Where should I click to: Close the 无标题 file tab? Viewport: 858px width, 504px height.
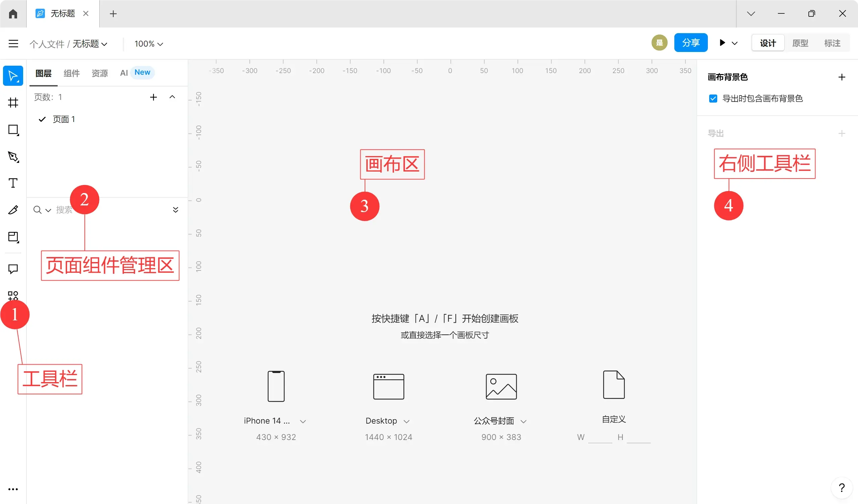point(86,13)
